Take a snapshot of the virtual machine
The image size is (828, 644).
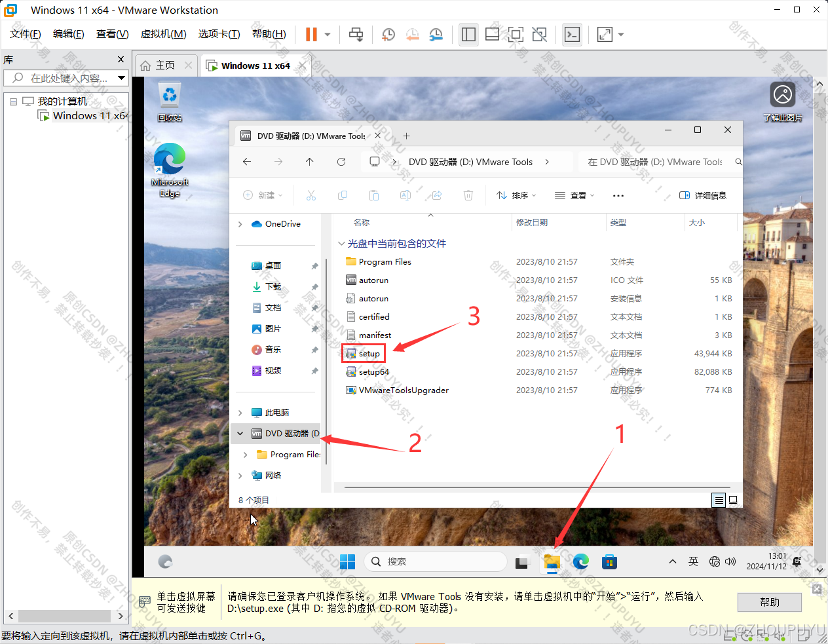388,34
